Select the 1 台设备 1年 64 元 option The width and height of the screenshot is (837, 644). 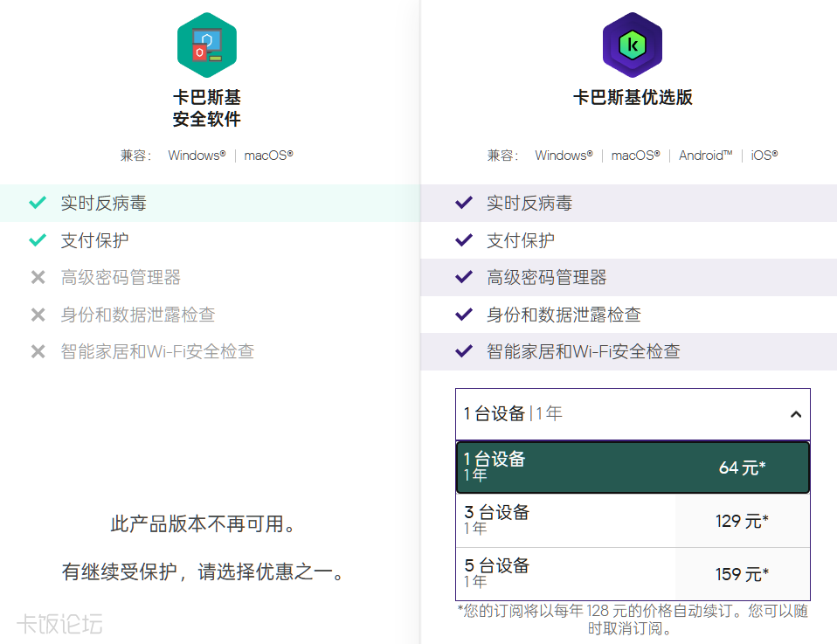633,467
